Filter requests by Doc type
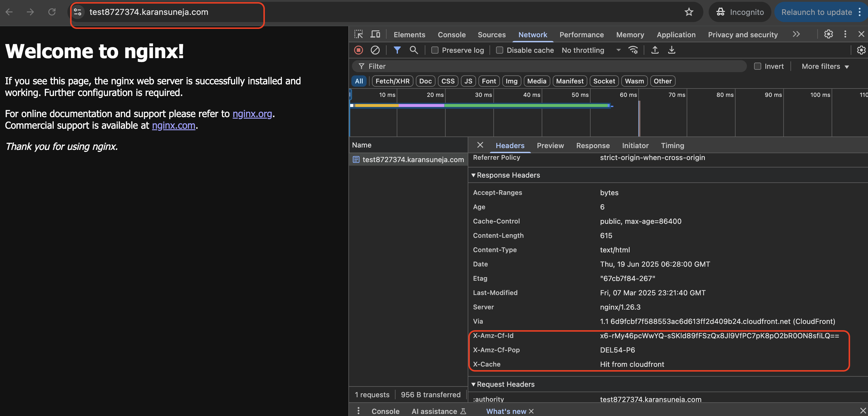The height and width of the screenshot is (416, 868). [x=425, y=81]
